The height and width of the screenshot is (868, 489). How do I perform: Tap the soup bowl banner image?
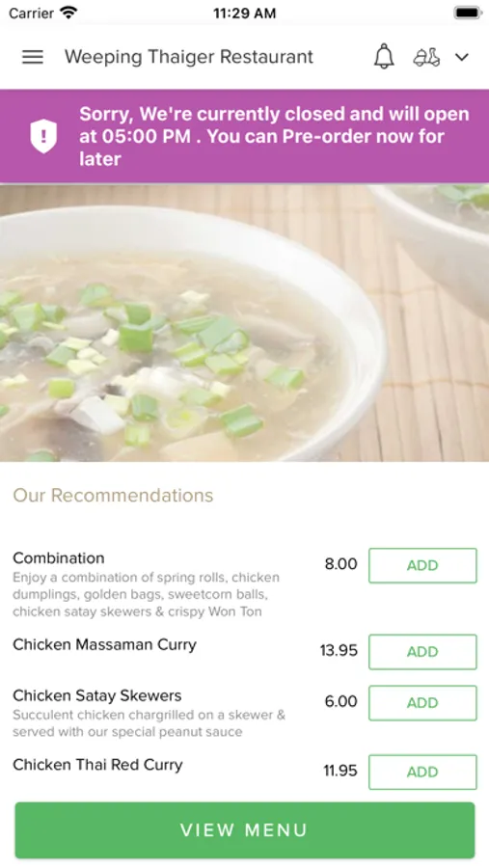[244, 323]
